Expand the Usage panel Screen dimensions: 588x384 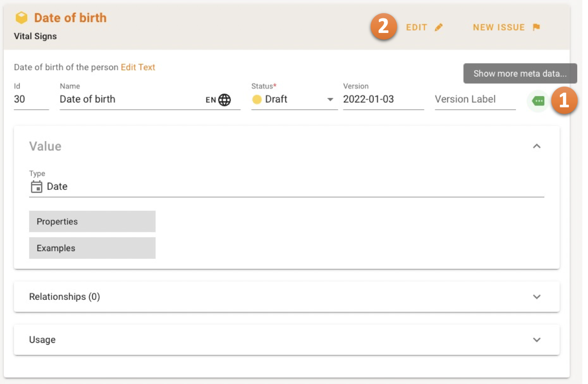click(537, 340)
